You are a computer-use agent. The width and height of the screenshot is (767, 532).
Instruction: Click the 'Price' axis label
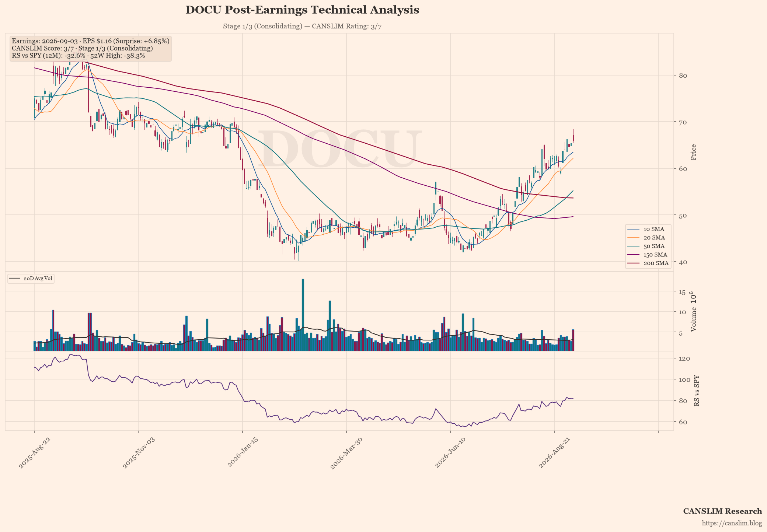coord(693,152)
